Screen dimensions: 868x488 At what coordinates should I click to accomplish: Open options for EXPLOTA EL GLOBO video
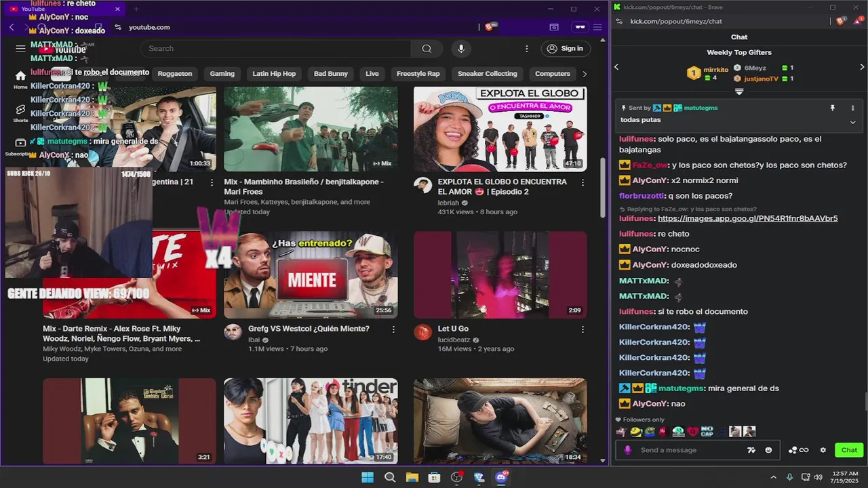pos(583,182)
